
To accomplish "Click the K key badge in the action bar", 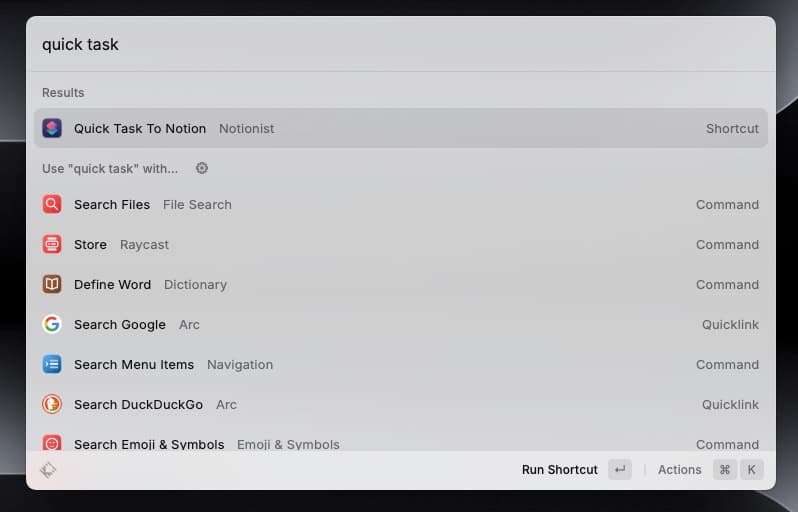I will [x=752, y=470].
